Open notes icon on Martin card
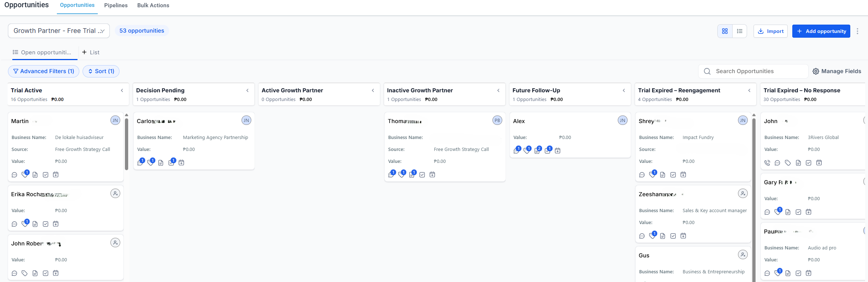 (x=35, y=175)
